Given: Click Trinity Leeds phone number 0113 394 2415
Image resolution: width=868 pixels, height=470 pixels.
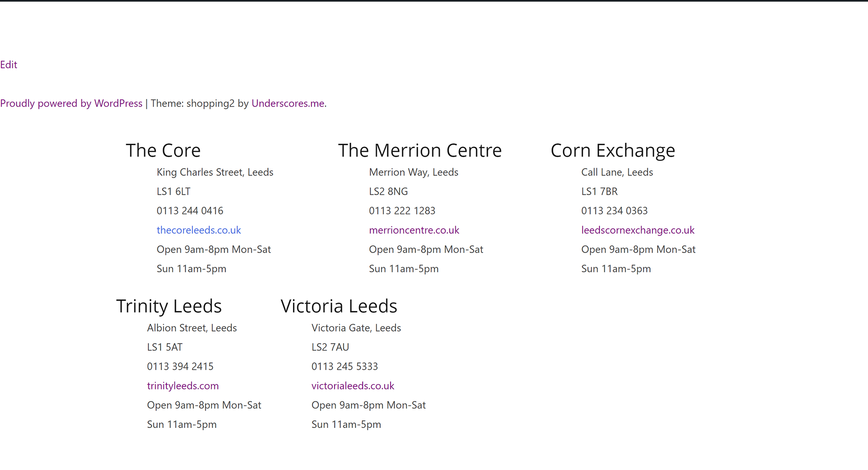Looking at the screenshot, I should [180, 367].
